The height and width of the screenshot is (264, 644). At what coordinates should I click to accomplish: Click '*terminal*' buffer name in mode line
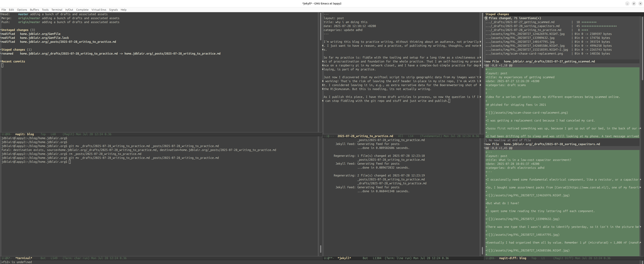24,258
